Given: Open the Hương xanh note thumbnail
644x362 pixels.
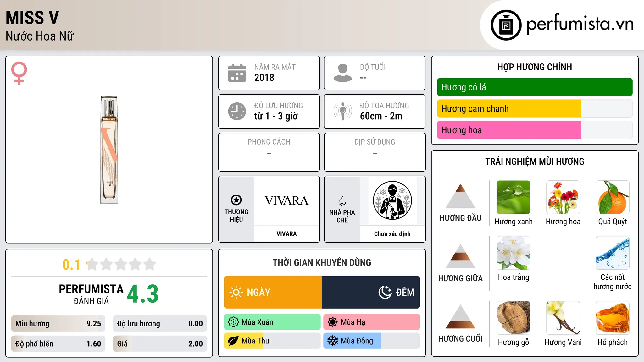Looking at the screenshot, I should [x=514, y=197].
